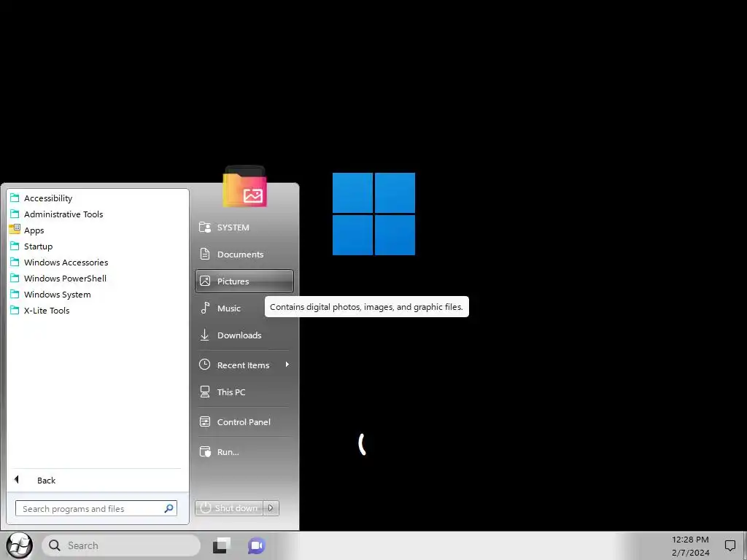Click the Shut down button
This screenshot has width=747, height=560.
pos(228,508)
